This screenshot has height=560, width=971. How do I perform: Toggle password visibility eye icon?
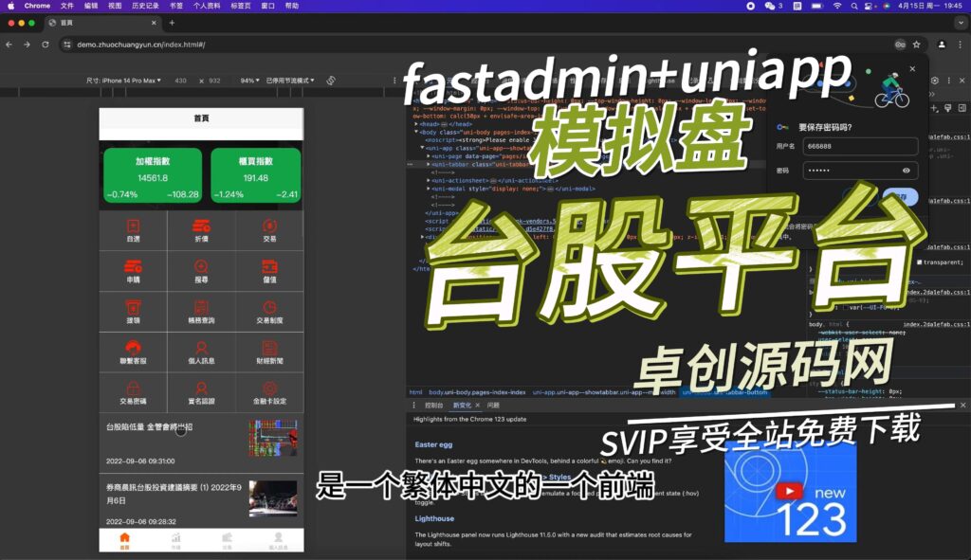click(906, 171)
